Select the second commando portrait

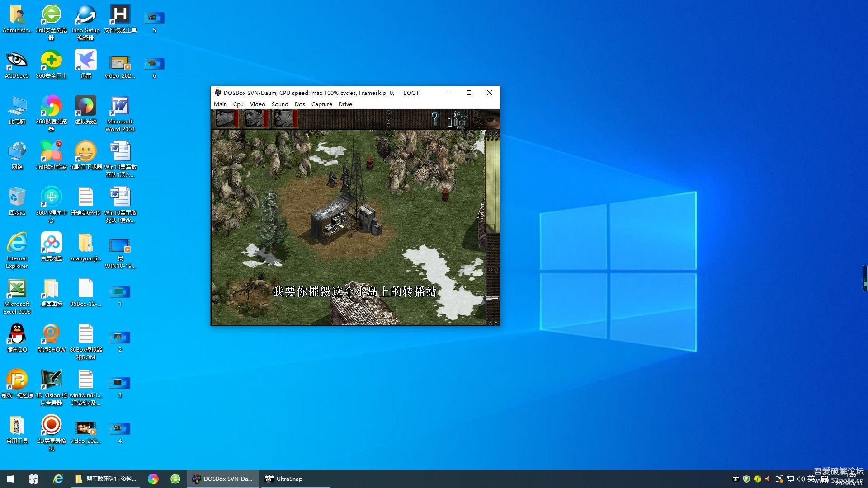[x=253, y=118]
